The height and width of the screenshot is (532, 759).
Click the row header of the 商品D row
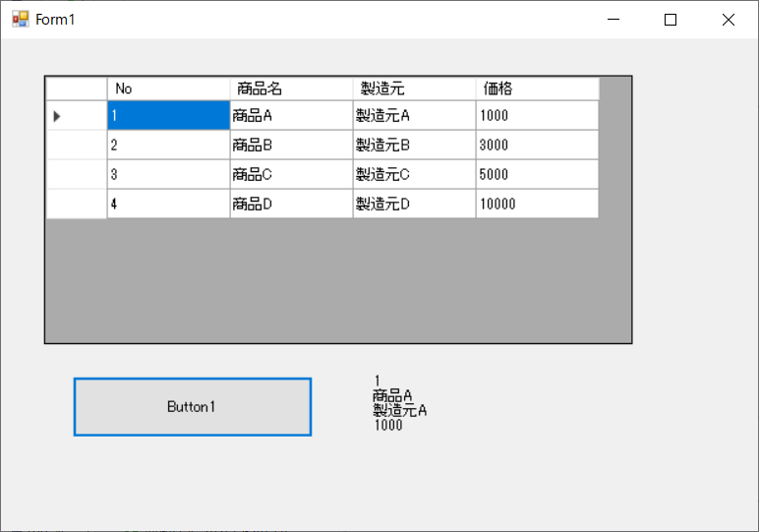77,204
